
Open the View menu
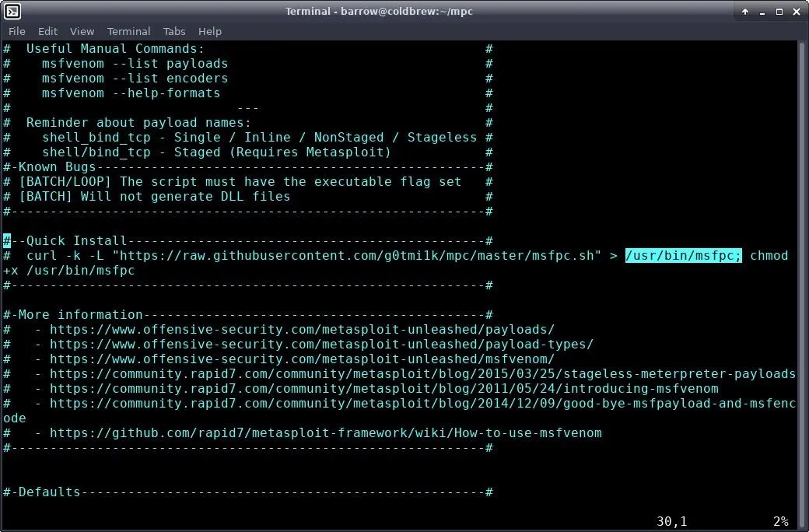(x=82, y=31)
